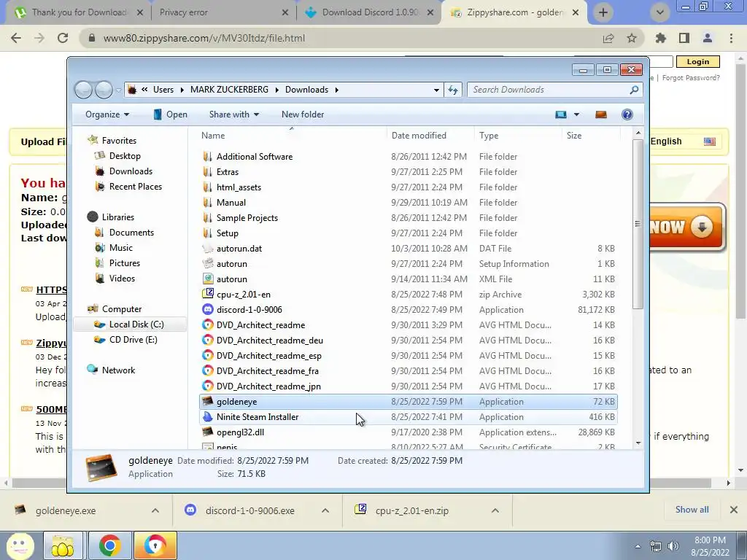Click the share page icon in address bar

click(608, 38)
